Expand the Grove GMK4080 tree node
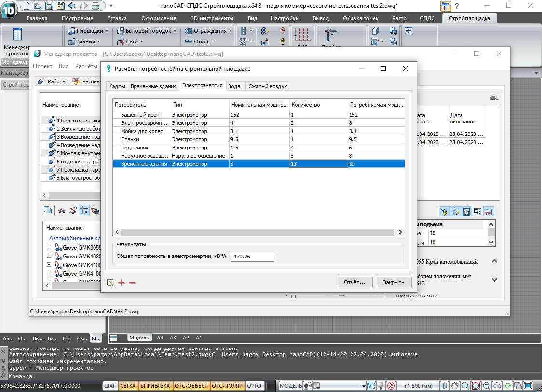The width and height of the screenshot is (542, 392). coord(49,256)
